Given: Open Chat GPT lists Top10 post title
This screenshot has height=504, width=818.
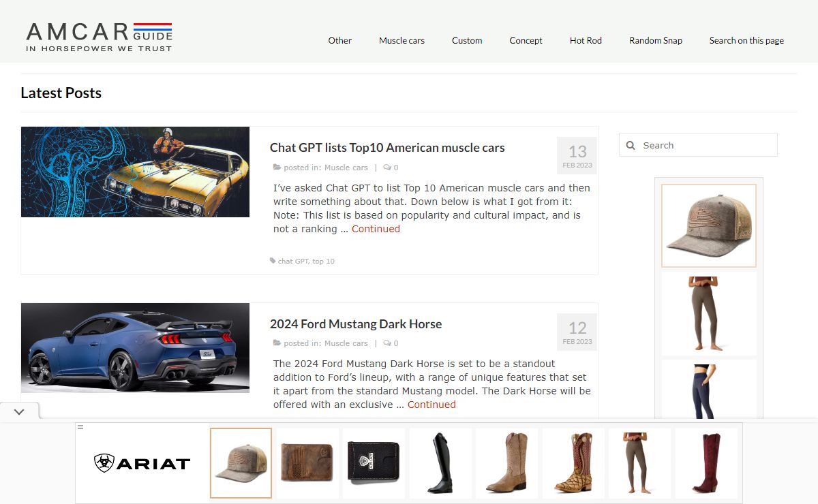Looking at the screenshot, I should coord(387,147).
